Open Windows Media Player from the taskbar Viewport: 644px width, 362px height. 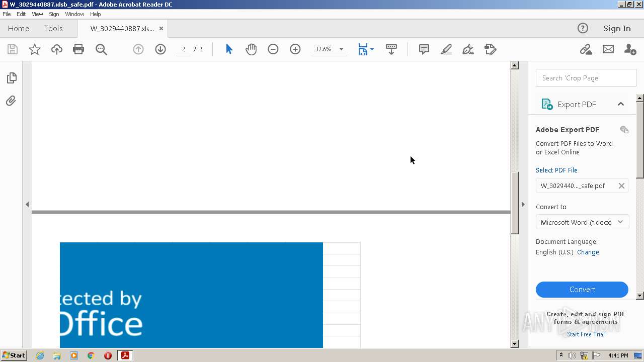pyautogui.click(x=74, y=355)
